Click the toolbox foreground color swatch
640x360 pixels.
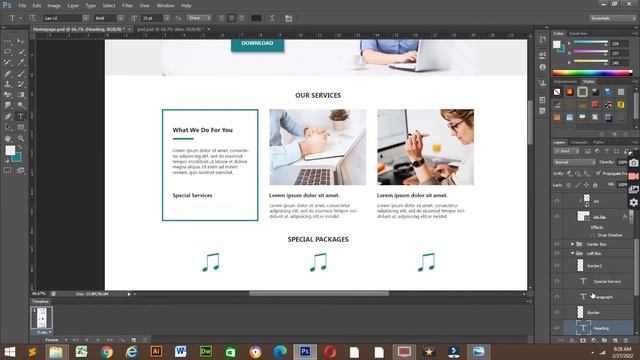(x=10, y=151)
